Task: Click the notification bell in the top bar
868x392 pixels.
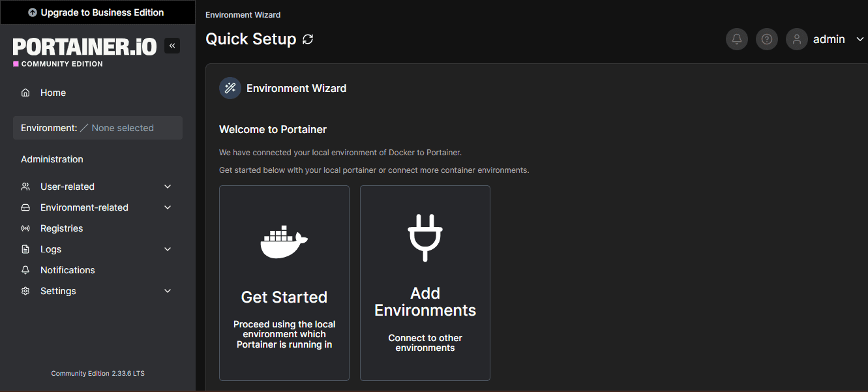Action: (736, 39)
